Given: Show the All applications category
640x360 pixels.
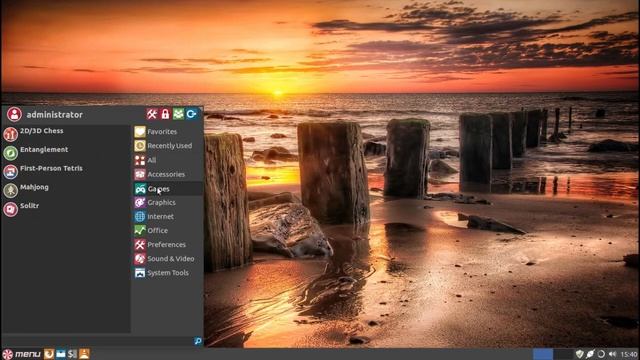Looking at the screenshot, I should click(168, 160).
